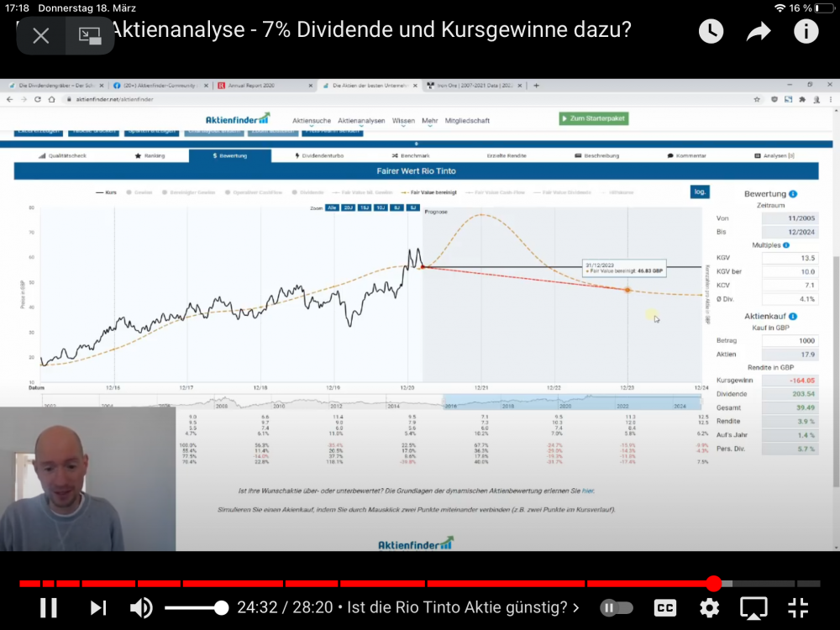
Task: Expand the Aktienanalysen menu
Action: [x=361, y=121]
